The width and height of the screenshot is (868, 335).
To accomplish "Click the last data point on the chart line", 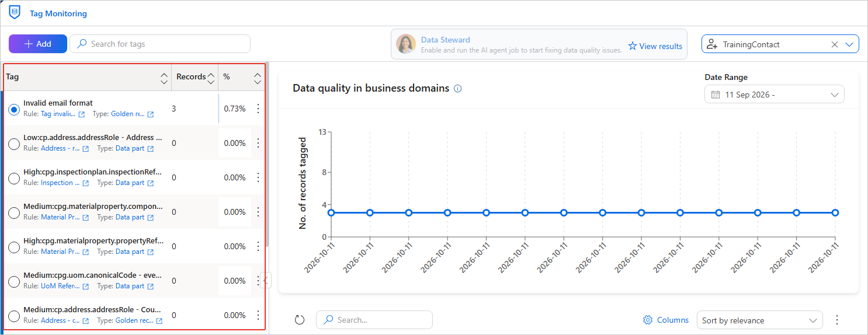I will pyautogui.click(x=835, y=212).
